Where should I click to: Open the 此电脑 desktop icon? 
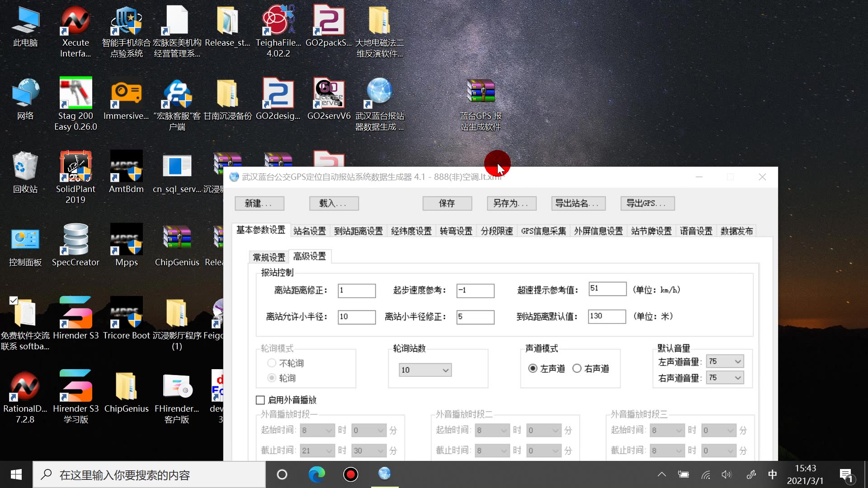coord(25,27)
